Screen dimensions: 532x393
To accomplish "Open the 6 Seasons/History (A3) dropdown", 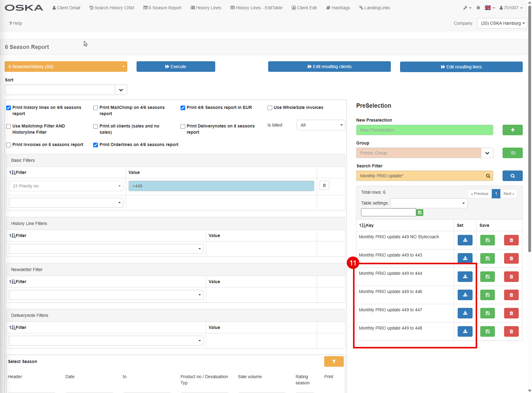I will (66, 67).
